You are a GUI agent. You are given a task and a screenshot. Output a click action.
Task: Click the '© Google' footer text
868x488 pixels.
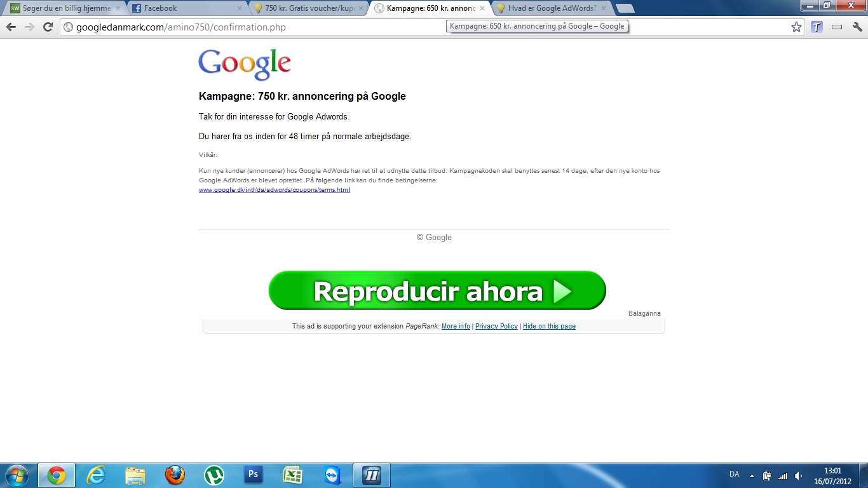tap(434, 238)
